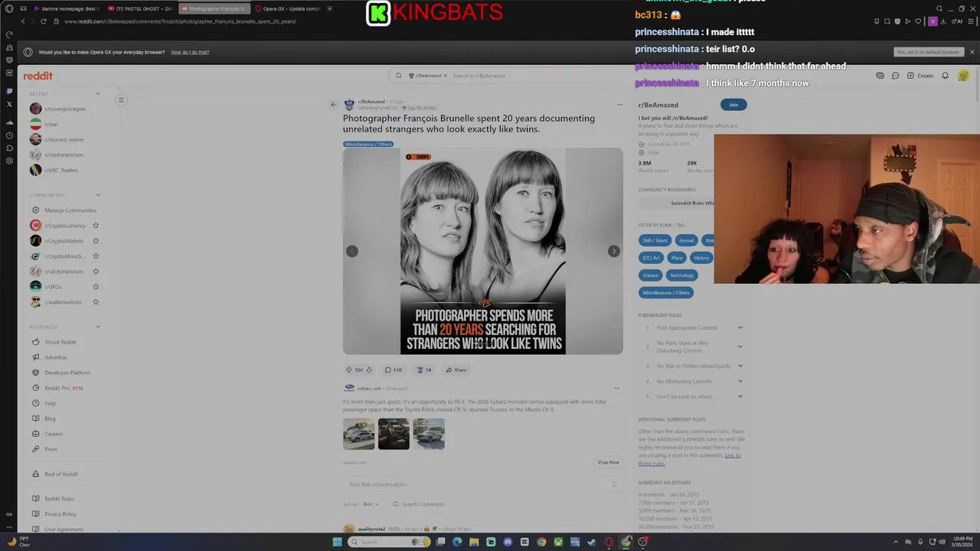This screenshot has height=551, width=980.
Task: Click the post back arrow button
Action: (333, 104)
